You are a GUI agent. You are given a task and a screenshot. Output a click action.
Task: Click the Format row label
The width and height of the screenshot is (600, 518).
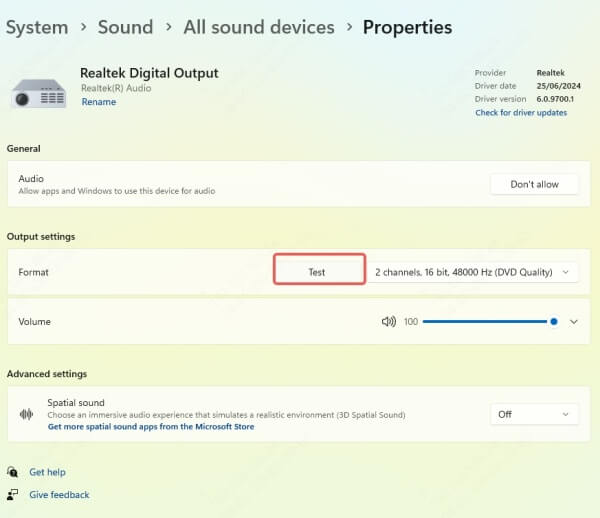coord(33,272)
